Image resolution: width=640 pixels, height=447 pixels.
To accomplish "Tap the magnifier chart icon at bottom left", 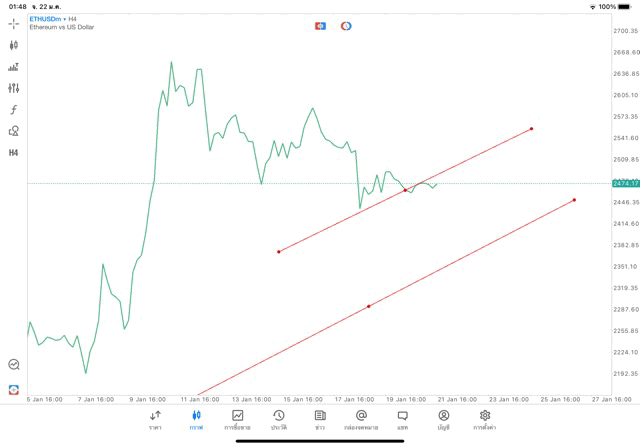I will point(14,365).
